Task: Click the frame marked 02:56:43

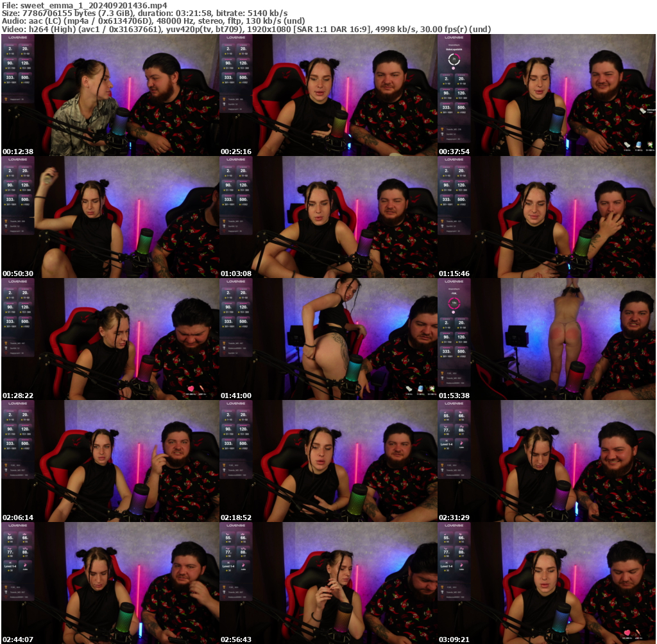Action: click(x=328, y=582)
